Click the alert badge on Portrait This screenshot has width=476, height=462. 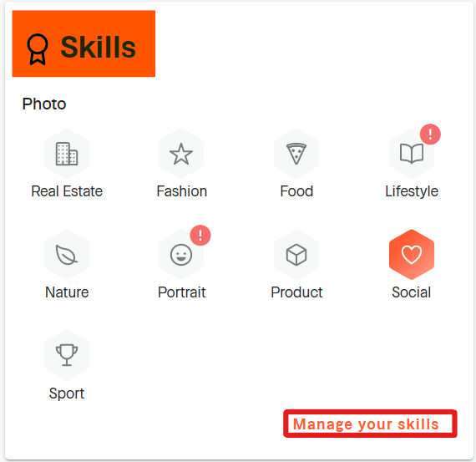click(x=200, y=236)
